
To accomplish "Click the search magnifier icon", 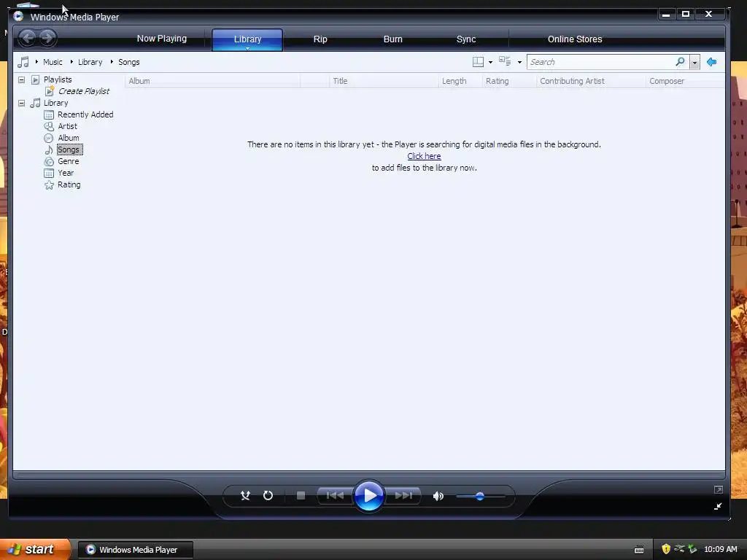I will coord(680,62).
